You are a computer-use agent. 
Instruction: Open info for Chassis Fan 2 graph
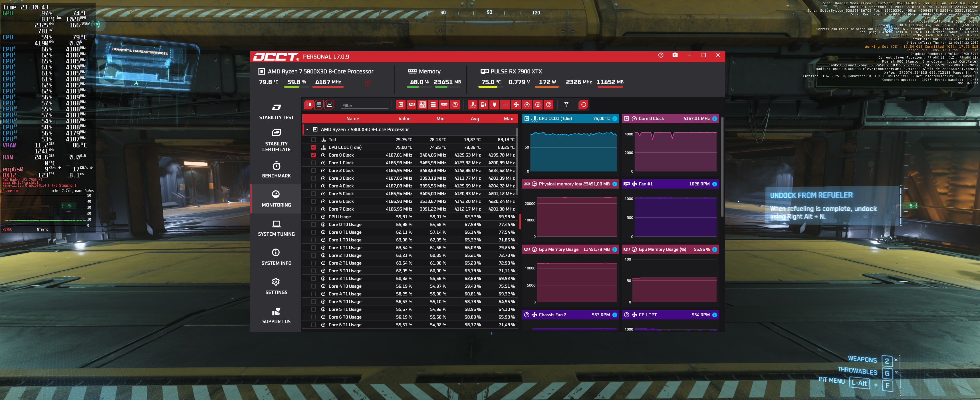coord(615,315)
